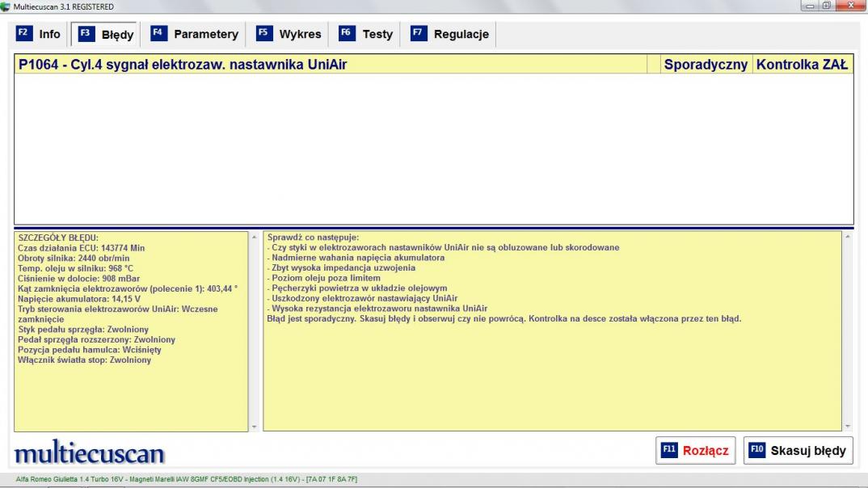The image size is (868, 488).
Task: Click Styk pedału sprzęgła: Zwolniony line
Action: (x=83, y=329)
